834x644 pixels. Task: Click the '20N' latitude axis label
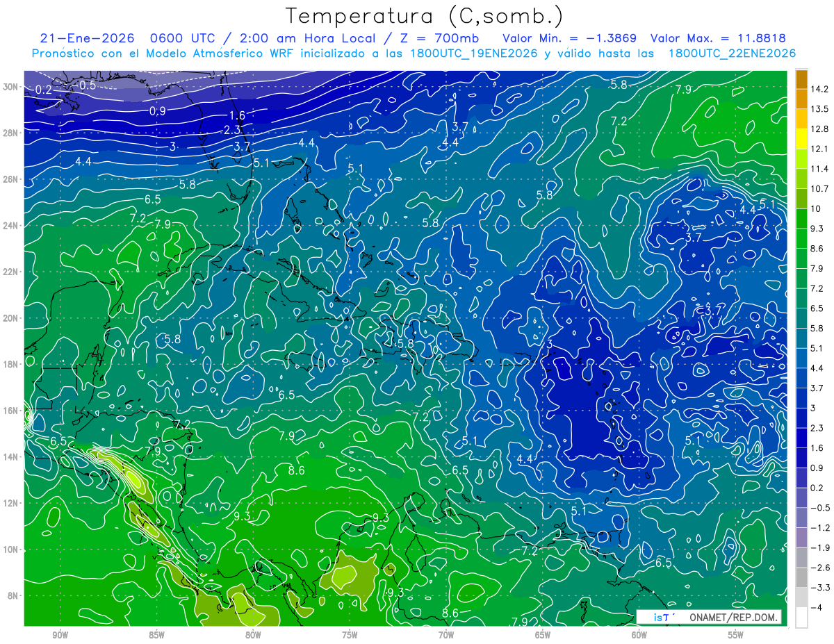10,318
